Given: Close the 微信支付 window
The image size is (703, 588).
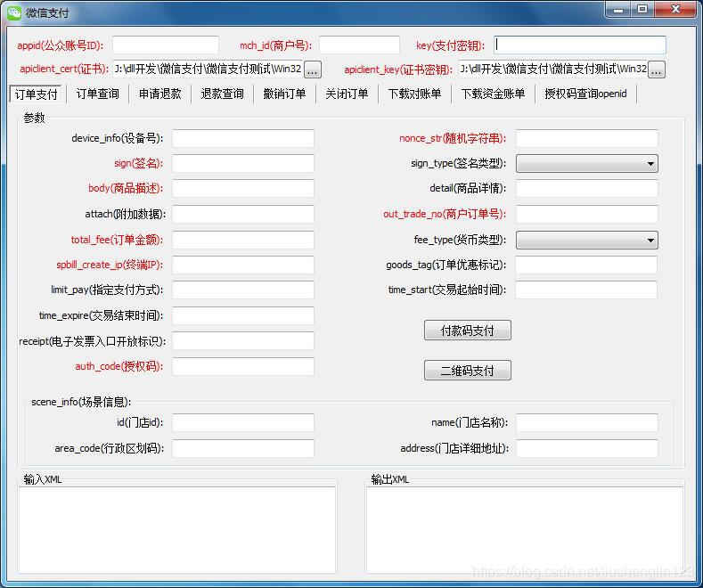Looking at the screenshot, I should 675,10.
